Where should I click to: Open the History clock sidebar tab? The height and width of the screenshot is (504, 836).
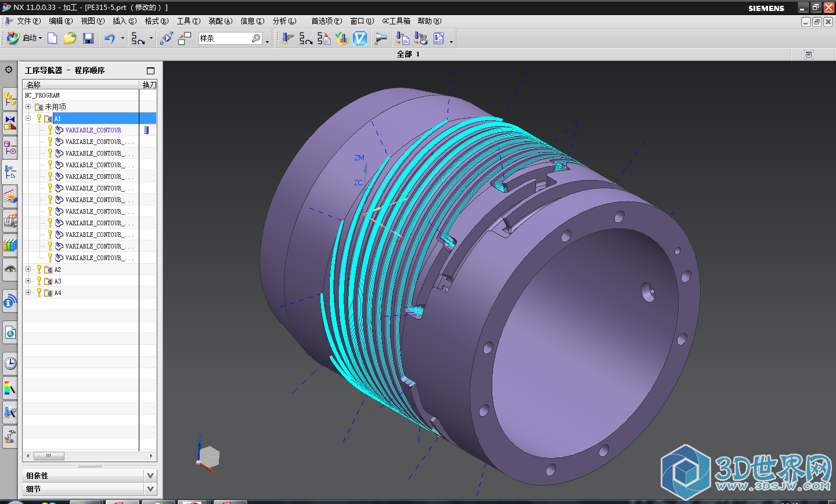pyautogui.click(x=10, y=363)
